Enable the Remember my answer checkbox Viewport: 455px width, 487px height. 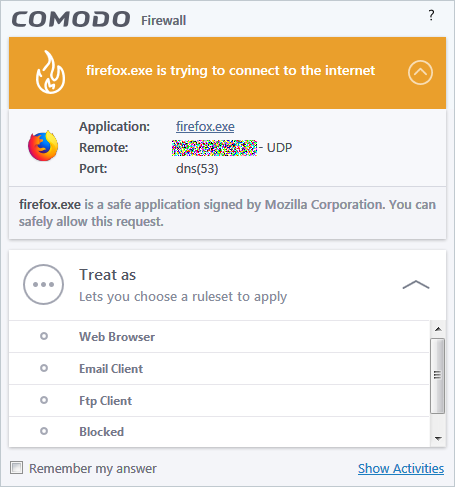tap(16, 468)
